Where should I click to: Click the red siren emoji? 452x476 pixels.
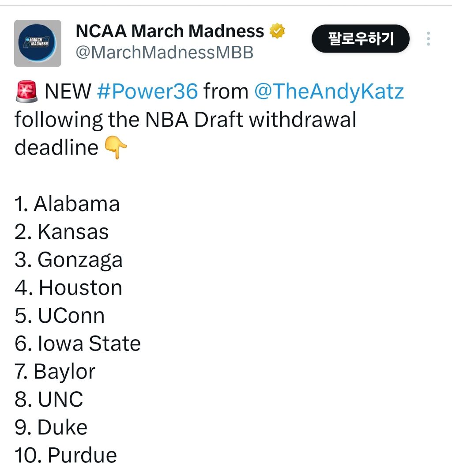pos(27,92)
